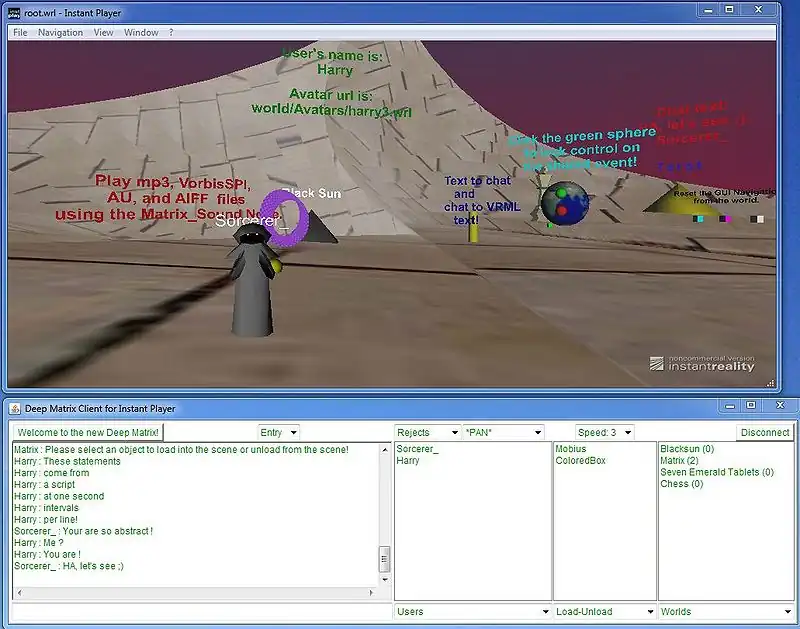The height and width of the screenshot is (629, 800).
Task: Click the Instant Player title bar icon
Action: click(14, 13)
